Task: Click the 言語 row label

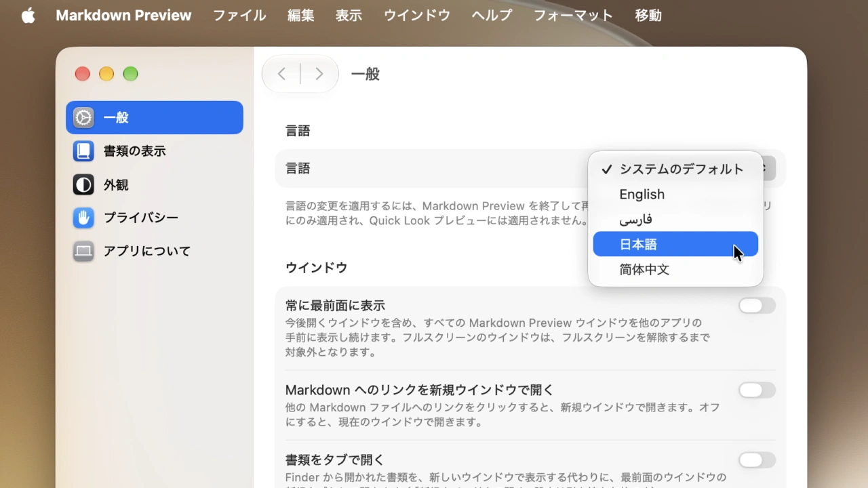Action: [x=298, y=169]
